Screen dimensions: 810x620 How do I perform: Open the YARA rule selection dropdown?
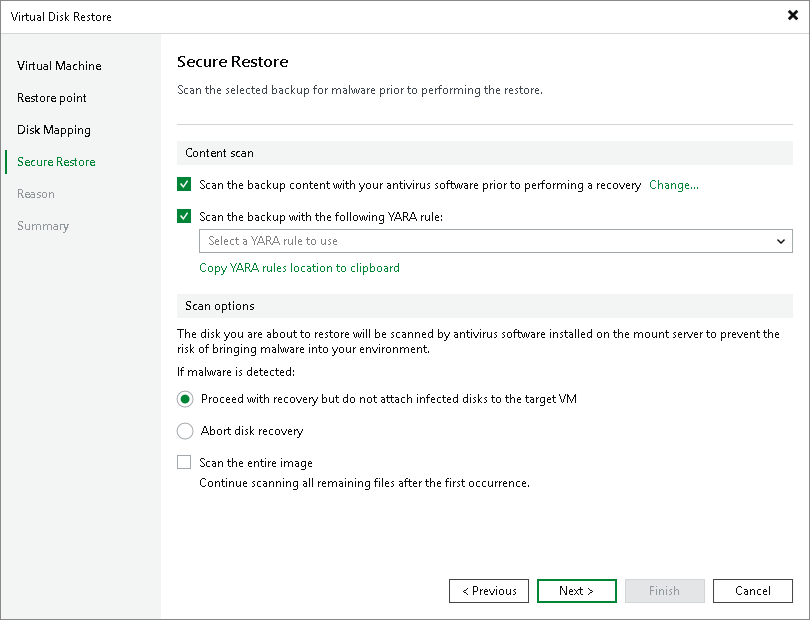(x=781, y=241)
